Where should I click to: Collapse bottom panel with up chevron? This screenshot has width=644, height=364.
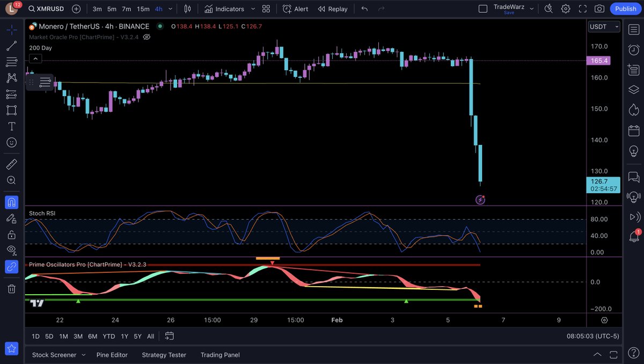(x=597, y=355)
